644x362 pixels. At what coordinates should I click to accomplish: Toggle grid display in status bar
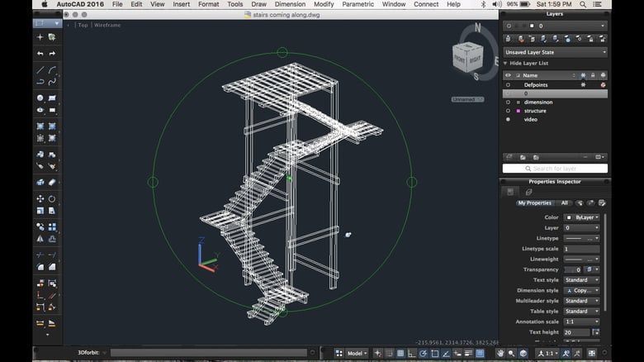400,354
